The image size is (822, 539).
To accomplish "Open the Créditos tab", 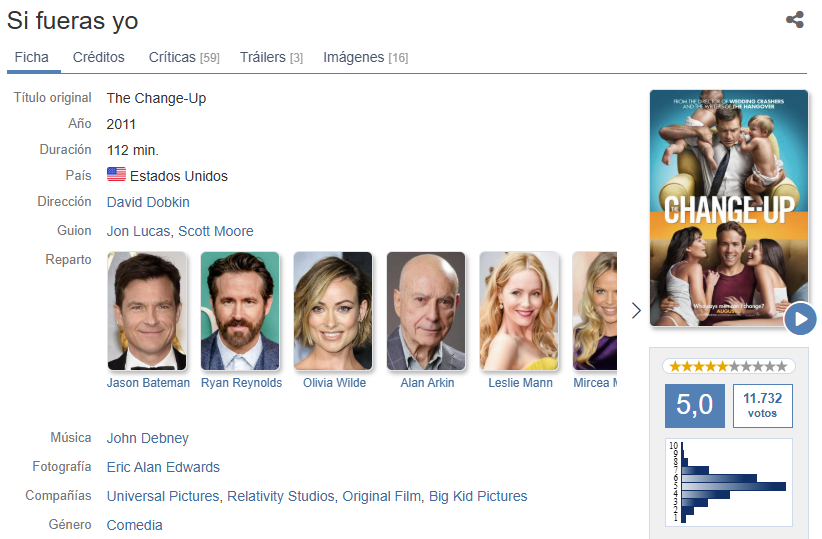I will (99, 57).
